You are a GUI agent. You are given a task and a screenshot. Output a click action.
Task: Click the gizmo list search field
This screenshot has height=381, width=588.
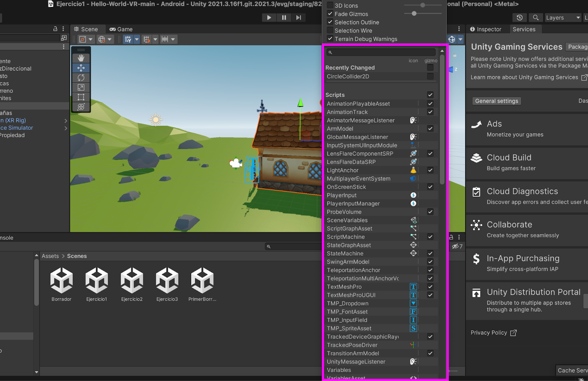click(x=380, y=52)
